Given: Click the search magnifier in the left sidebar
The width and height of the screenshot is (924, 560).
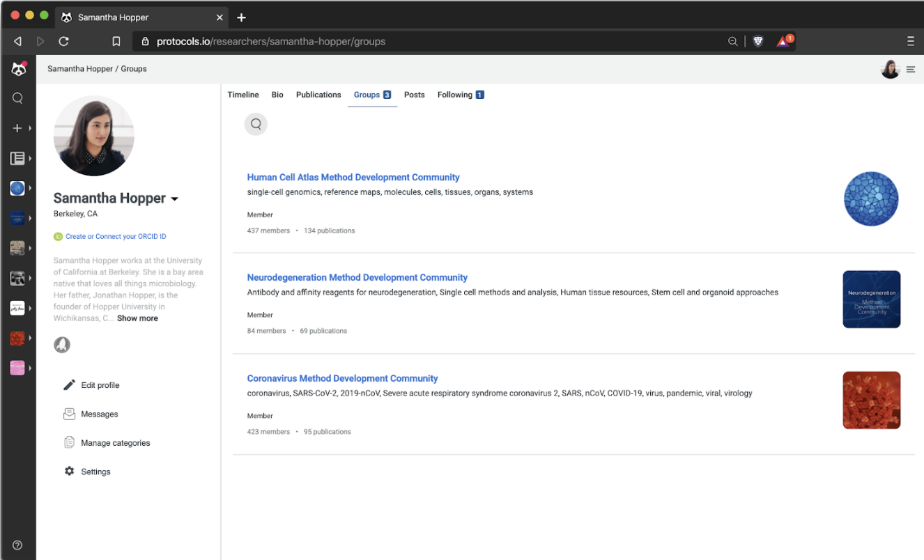Looking at the screenshot, I should click(18, 98).
